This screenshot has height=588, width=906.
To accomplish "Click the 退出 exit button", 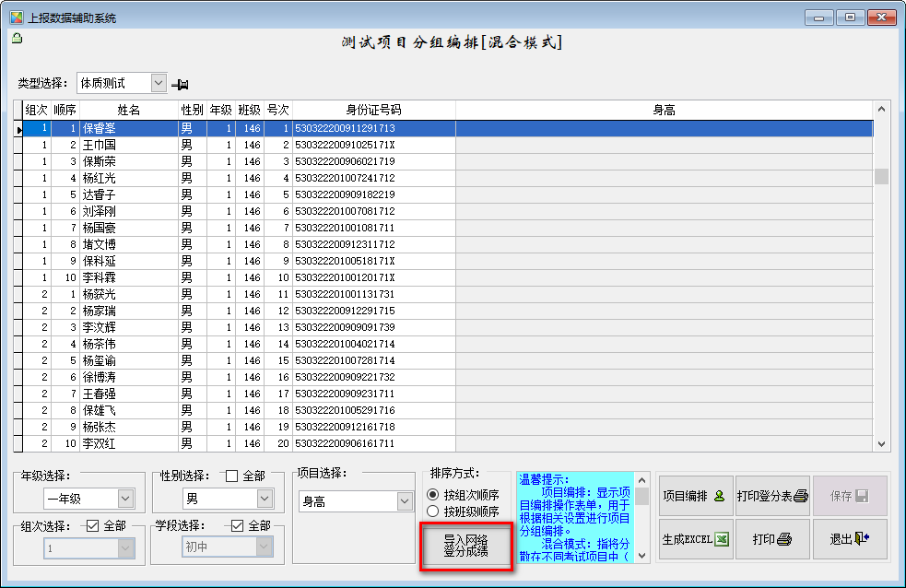I will click(850, 539).
